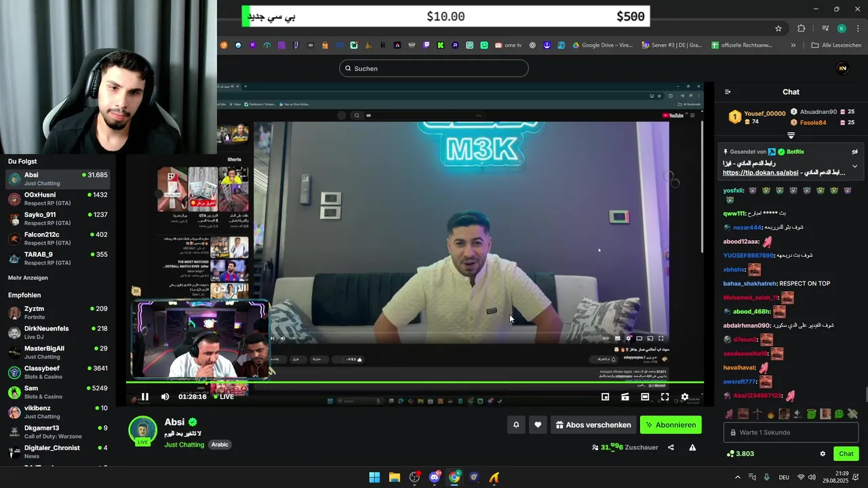Open recommended channel DirkNeuenfels
868x488 pixels.
(58, 332)
